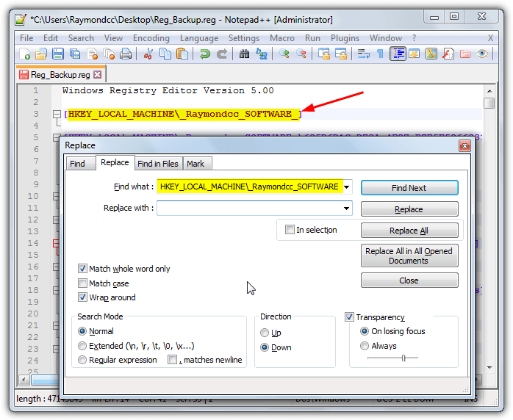This screenshot has width=513, height=420.
Task: Select transparency Always radio
Action: pyautogui.click(x=364, y=346)
